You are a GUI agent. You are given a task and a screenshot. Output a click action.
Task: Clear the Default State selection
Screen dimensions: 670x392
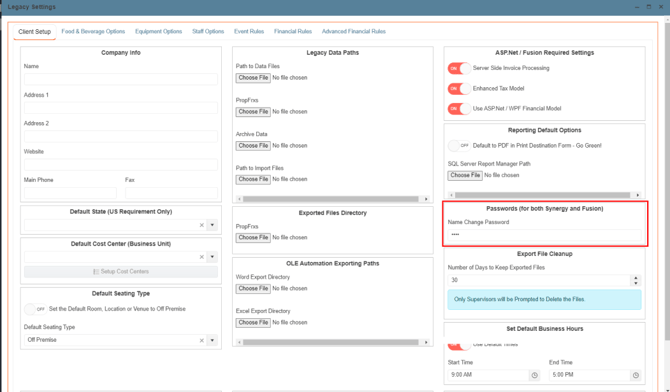coord(202,225)
